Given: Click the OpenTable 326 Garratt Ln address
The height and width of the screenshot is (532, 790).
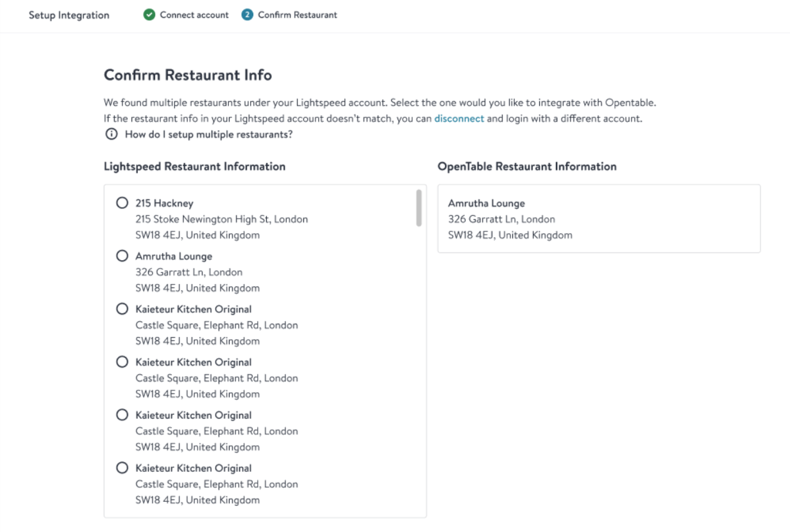Looking at the screenshot, I should pyautogui.click(x=501, y=219).
